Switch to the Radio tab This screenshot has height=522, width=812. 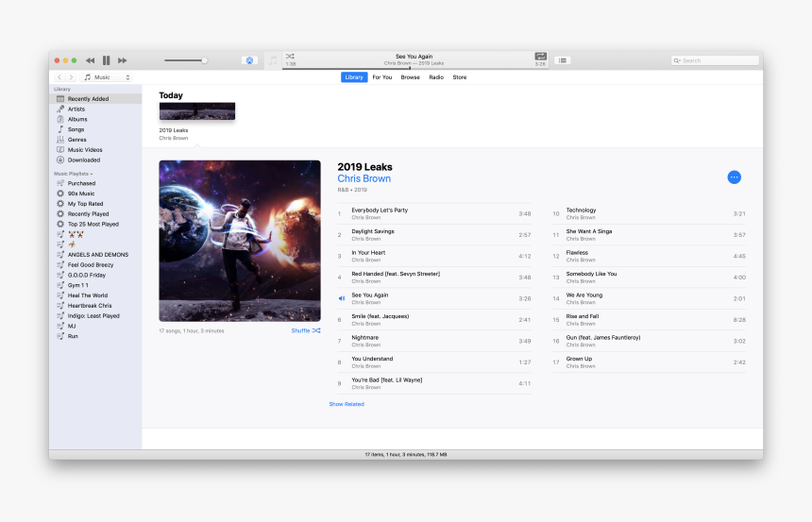(x=436, y=77)
